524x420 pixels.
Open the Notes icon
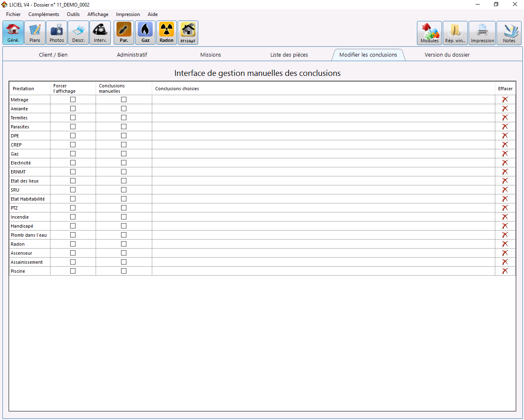[509, 33]
